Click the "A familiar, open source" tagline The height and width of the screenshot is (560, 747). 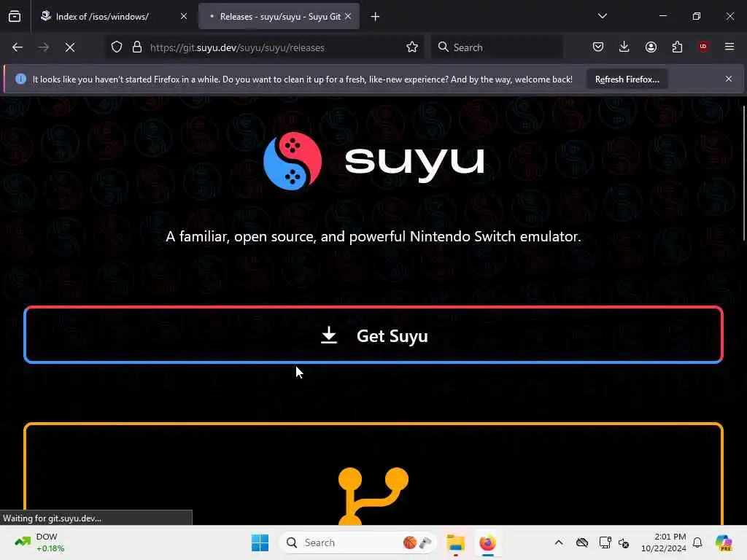coord(373,237)
